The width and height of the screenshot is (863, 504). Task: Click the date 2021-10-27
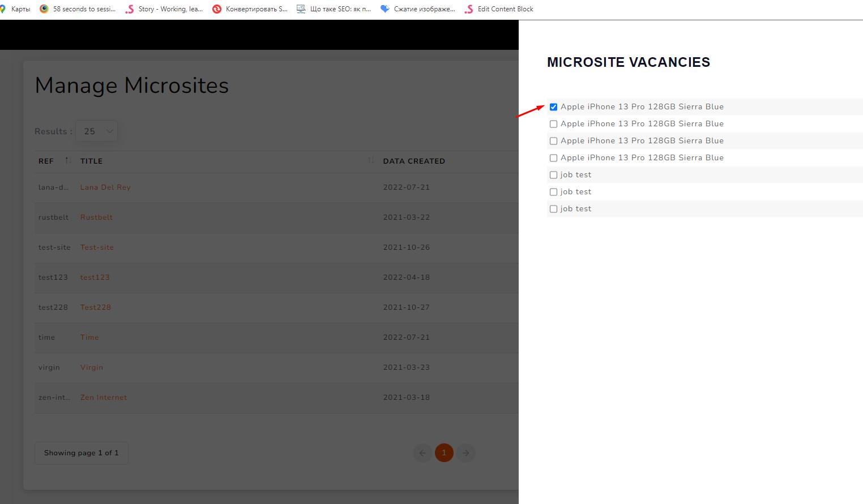coord(407,307)
